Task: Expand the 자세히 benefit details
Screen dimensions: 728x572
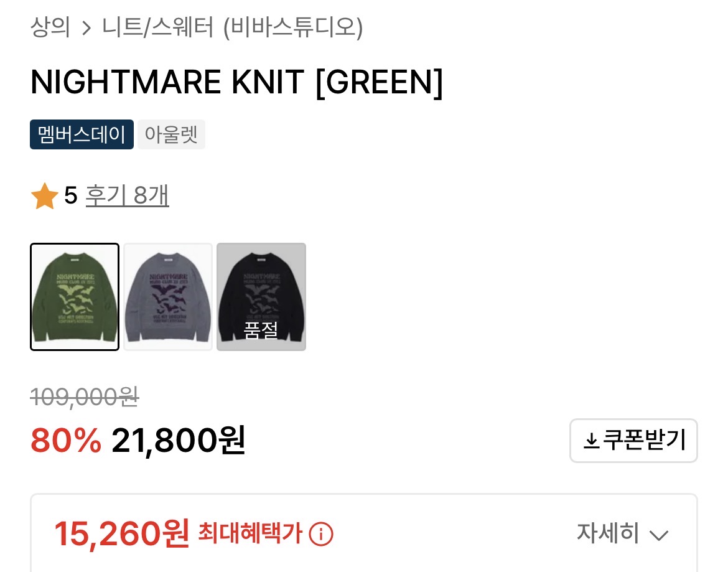Action: 622,533
